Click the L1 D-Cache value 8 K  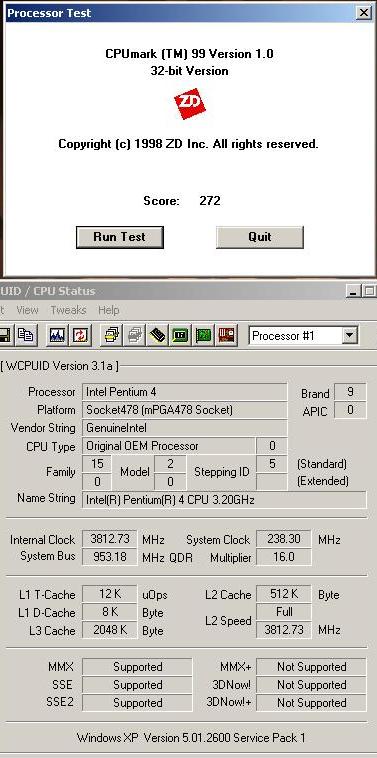point(110,612)
